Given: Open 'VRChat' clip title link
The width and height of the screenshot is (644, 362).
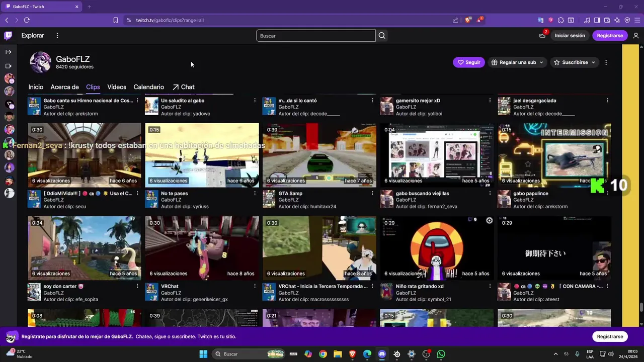Looking at the screenshot, I should pyautogui.click(x=170, y=287).
